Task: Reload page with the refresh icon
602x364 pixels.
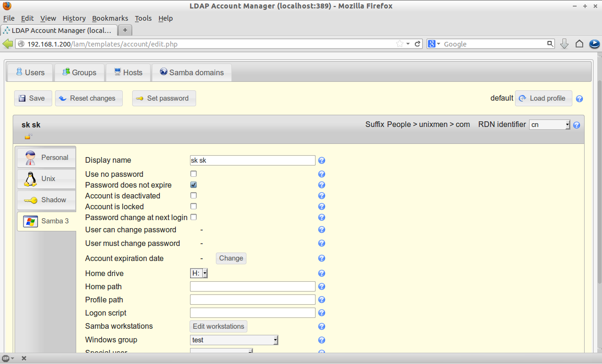Action: click(x=417, y=44)
